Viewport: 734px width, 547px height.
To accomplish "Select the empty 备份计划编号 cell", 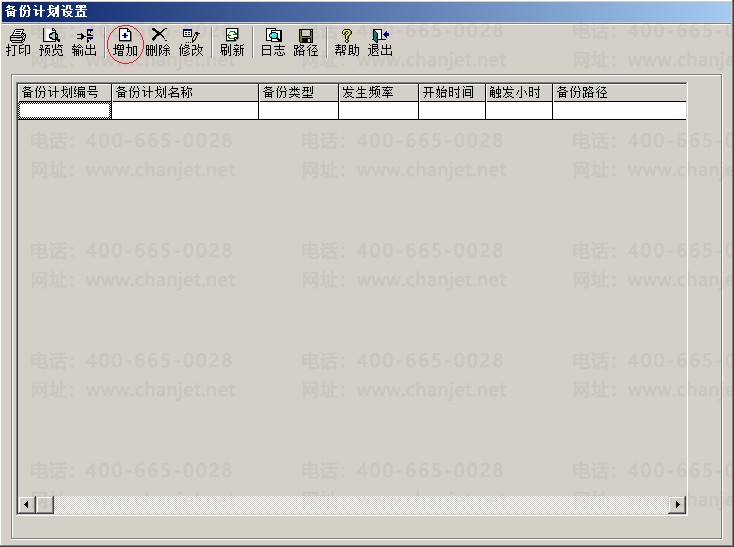I will [x=65, y=110].
